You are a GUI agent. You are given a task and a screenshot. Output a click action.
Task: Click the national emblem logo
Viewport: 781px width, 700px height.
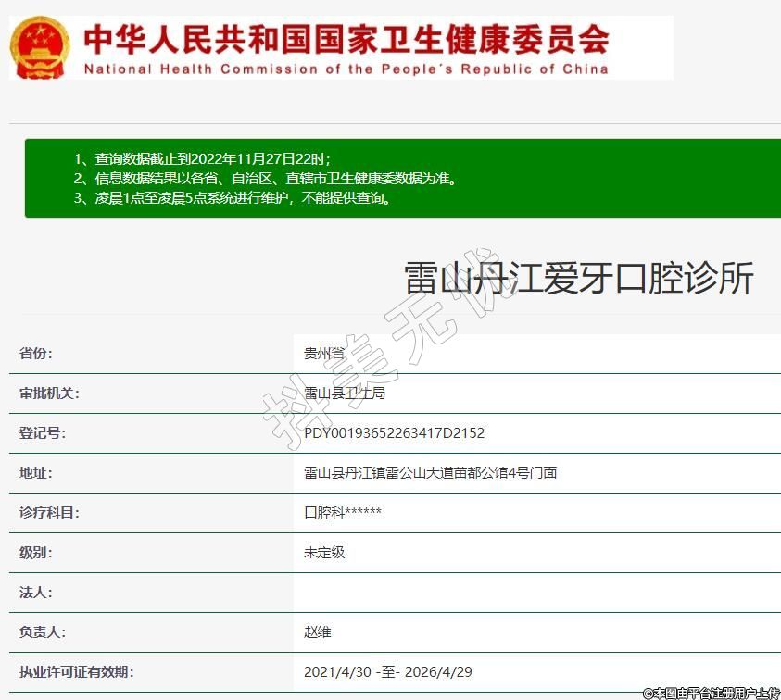tap(39, 47)
